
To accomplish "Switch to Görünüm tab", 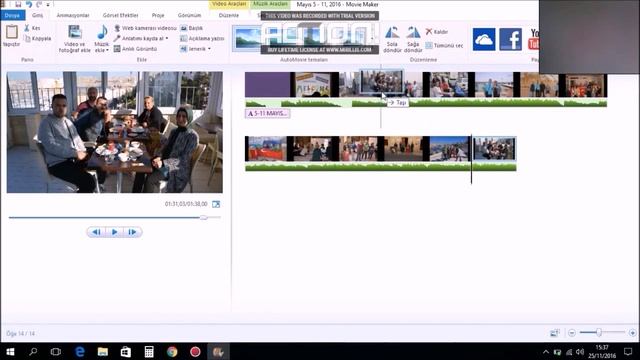I will pos(189,15).
